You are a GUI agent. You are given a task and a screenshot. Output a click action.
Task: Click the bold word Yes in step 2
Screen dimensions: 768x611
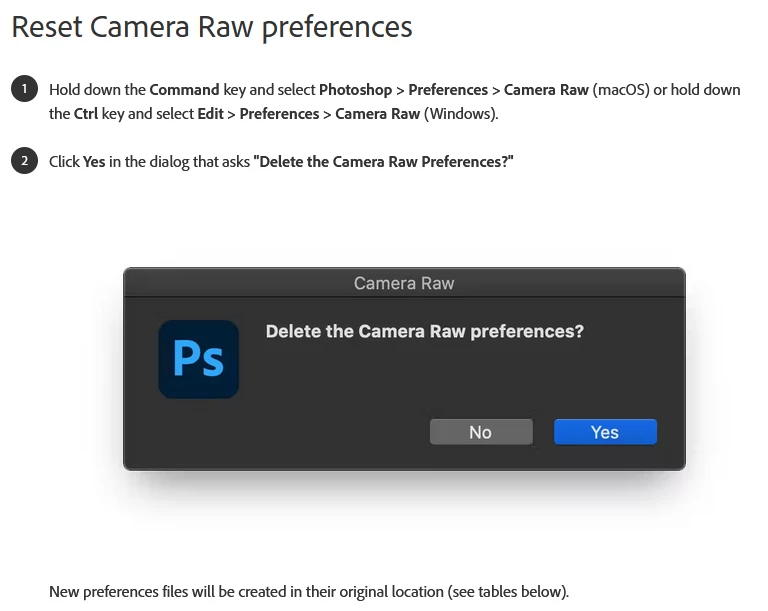coord(94,162)
